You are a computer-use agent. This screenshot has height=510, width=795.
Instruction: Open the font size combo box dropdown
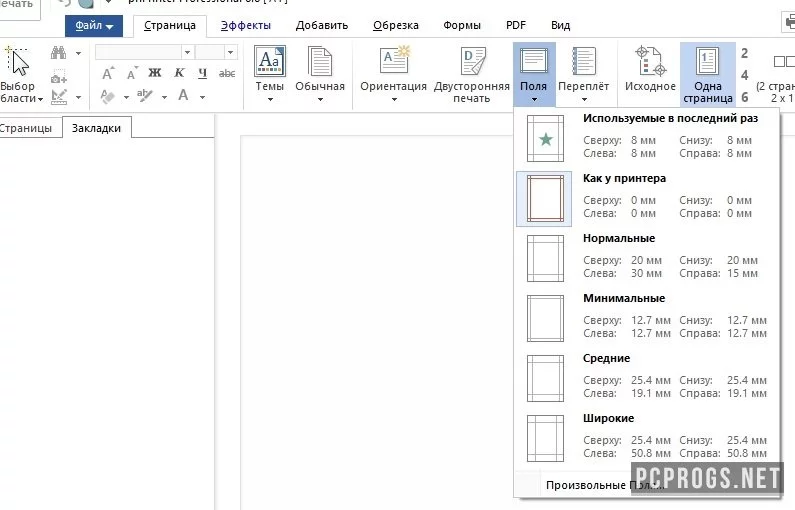point(230,52)
